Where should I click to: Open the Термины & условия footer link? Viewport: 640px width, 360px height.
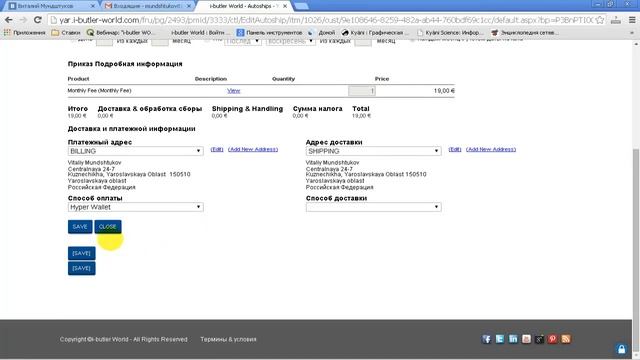[228, 339]
